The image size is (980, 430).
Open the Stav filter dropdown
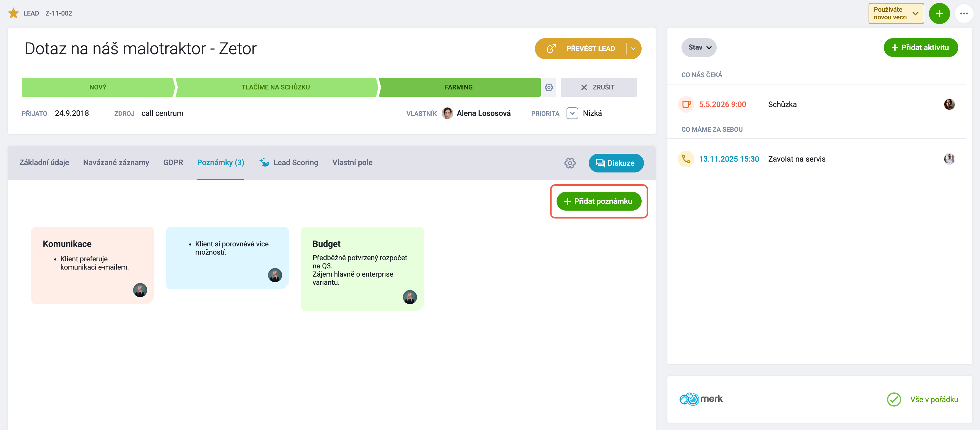(x=699, y=48)
